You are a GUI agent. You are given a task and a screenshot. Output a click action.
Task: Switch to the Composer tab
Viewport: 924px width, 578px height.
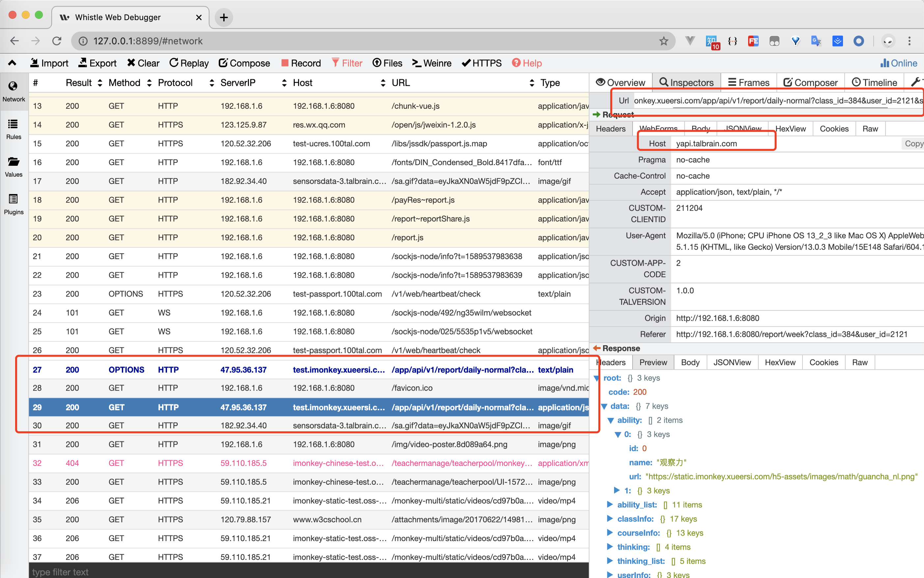810,83
